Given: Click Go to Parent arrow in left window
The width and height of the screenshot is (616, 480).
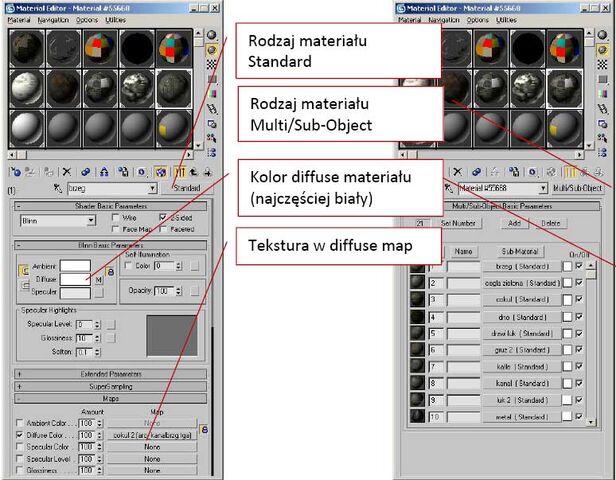Looking at the screenshot, I should coord(193,172).
